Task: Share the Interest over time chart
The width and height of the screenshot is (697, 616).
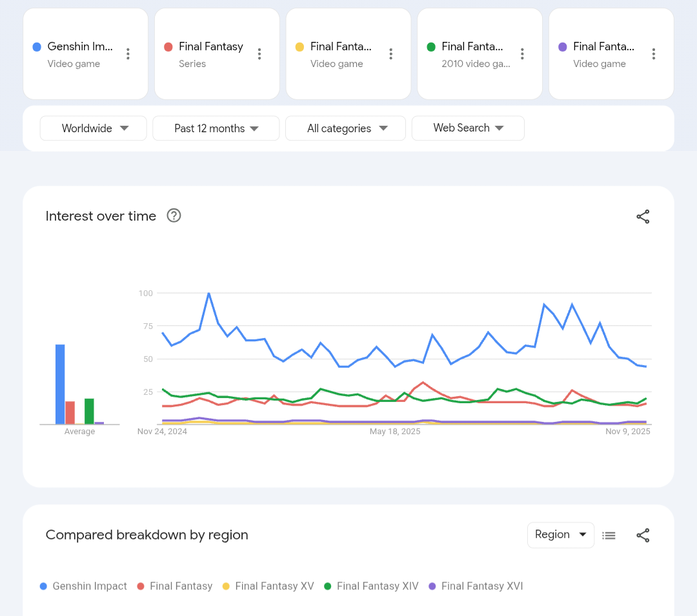Action: click(643, 217)
